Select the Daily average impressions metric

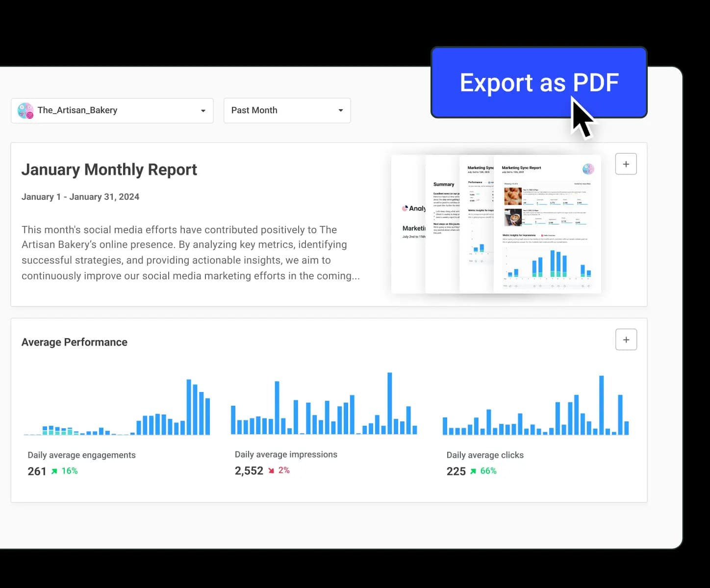click(286, 454)
